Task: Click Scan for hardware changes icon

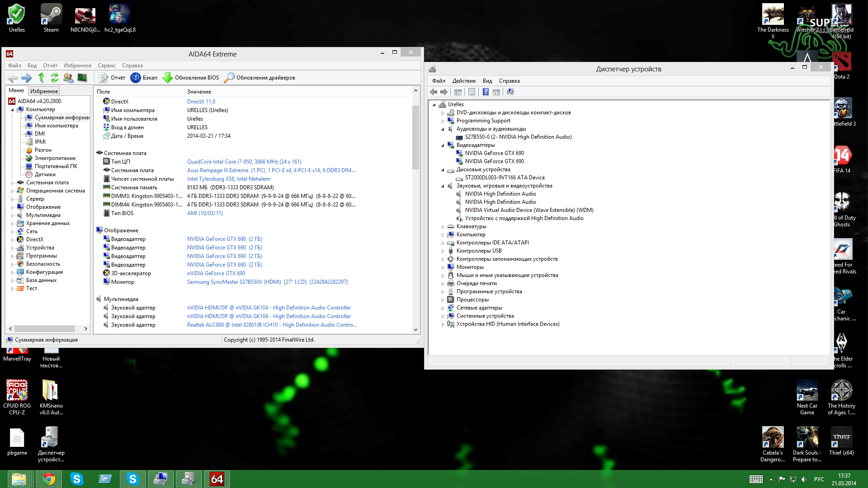Action: 510,92
